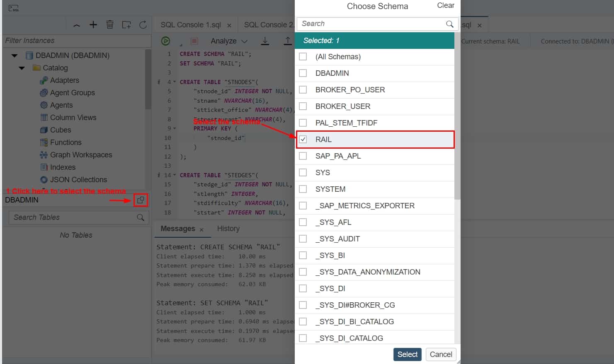This screenshot has height=364, width=614.
Task: Click the Search Tables input field
Action: pos(75,217)
